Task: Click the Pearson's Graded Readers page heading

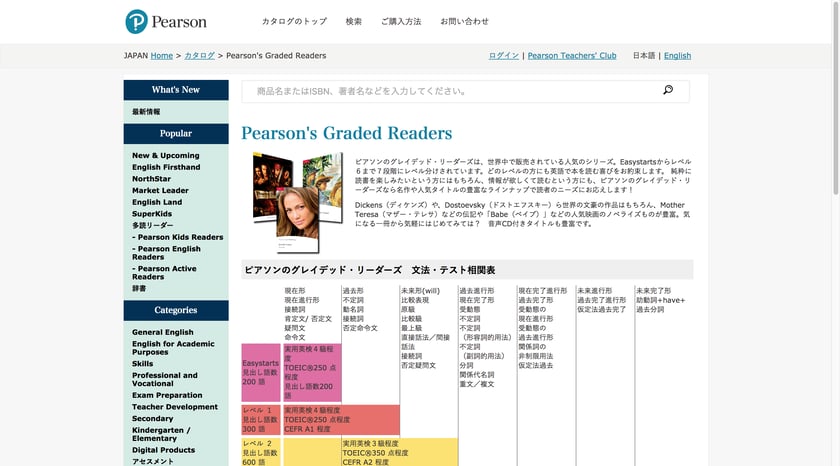Action: (347, 133)
